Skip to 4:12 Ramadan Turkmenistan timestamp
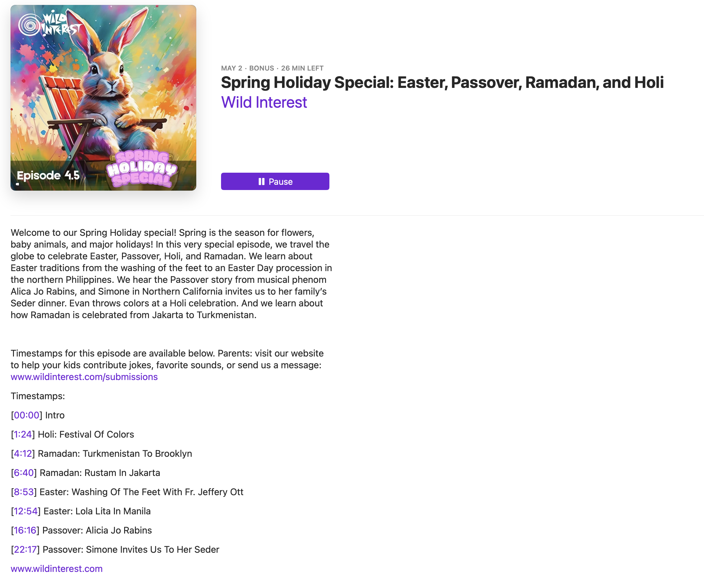 point(23,453)
